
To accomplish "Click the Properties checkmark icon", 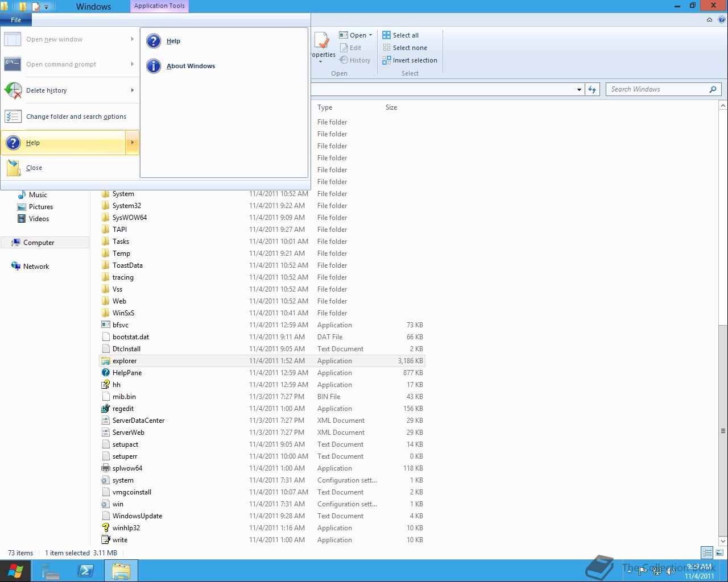I will coord(322,41).
